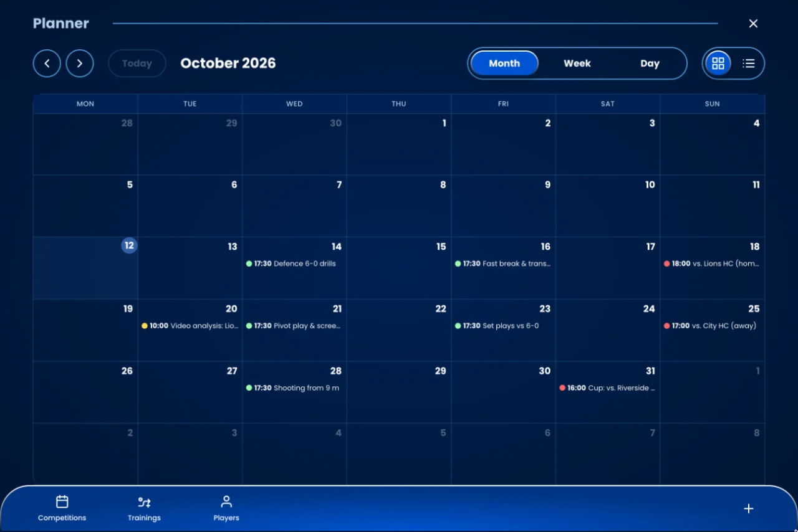The height and width of the screenshot is (532, 798).
Task: Select day 22 in the calendar
Action: 399,330
